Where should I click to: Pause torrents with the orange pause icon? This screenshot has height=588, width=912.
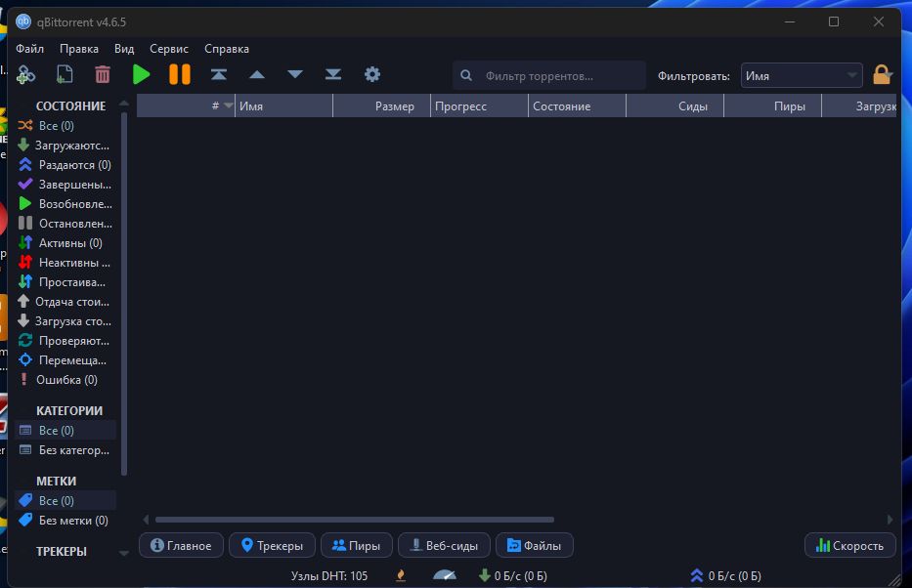click(x=180, y=74)
